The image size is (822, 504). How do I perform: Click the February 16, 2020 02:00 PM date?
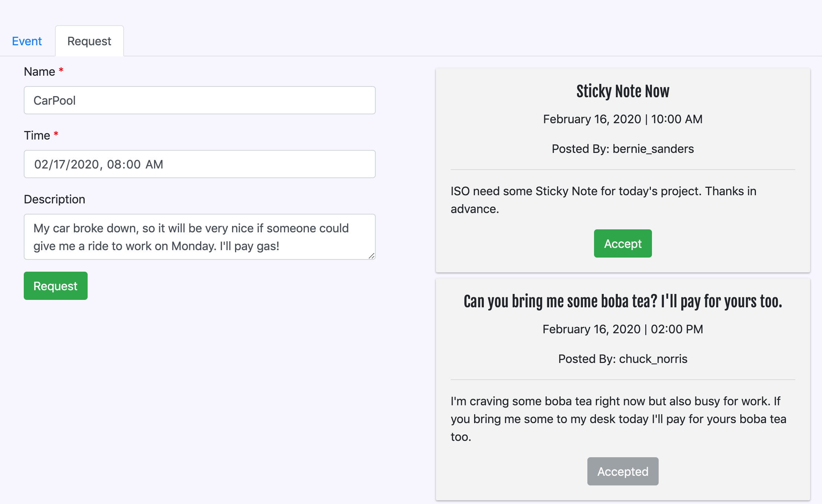[x=623, y=329]
